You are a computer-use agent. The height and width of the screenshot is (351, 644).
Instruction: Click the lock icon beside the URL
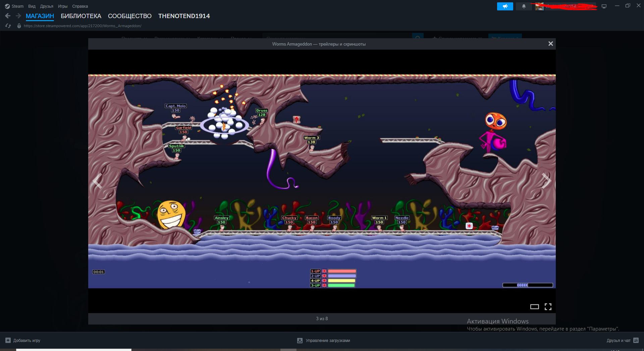point(19,26)
